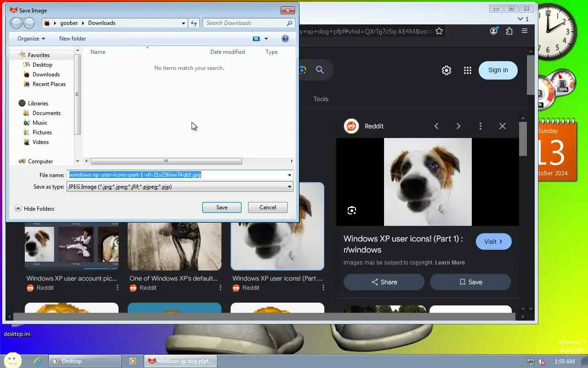Click volume muted tray icon
The width and height of the screenshot is (588, 368).
[542, 362]
